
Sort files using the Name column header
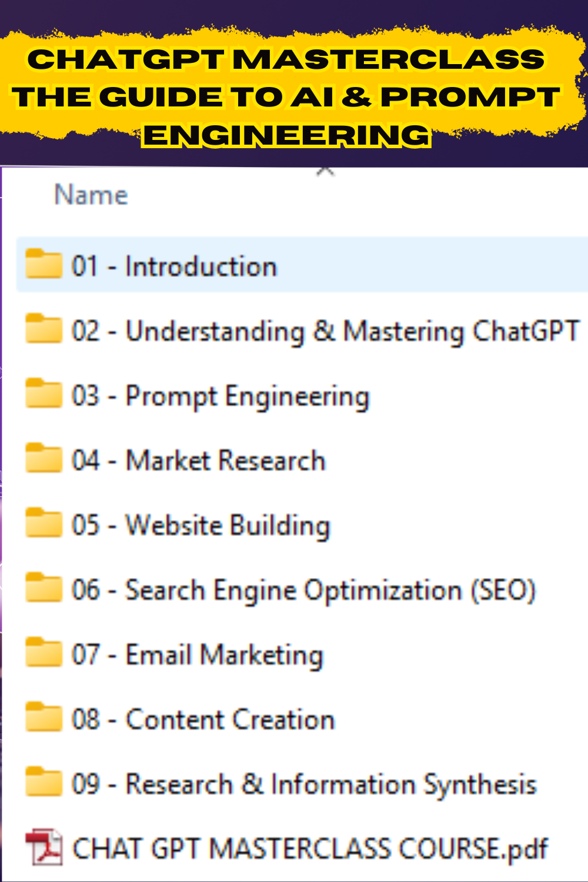(x=91, y=195)
